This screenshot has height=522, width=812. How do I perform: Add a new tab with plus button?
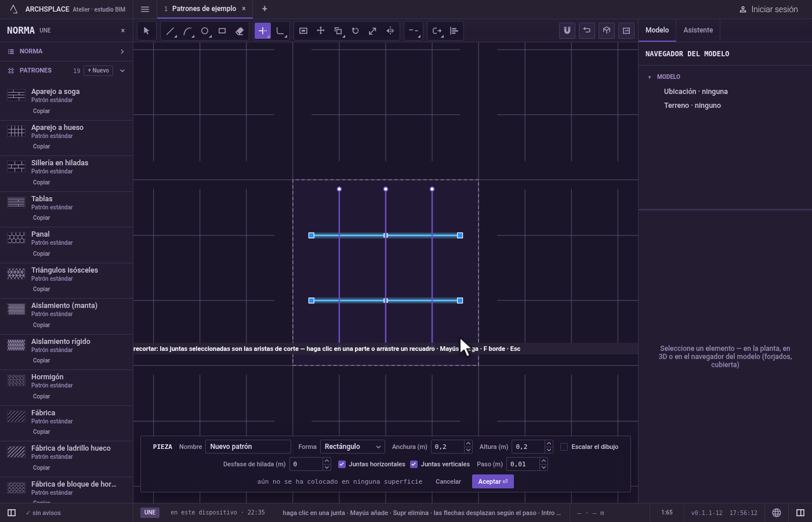264,9
